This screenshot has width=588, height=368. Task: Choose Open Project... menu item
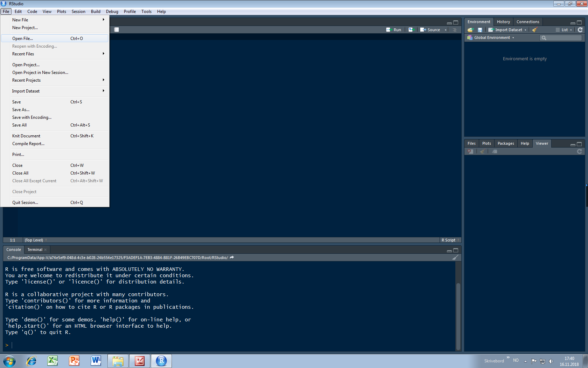(x=55, y=65)
